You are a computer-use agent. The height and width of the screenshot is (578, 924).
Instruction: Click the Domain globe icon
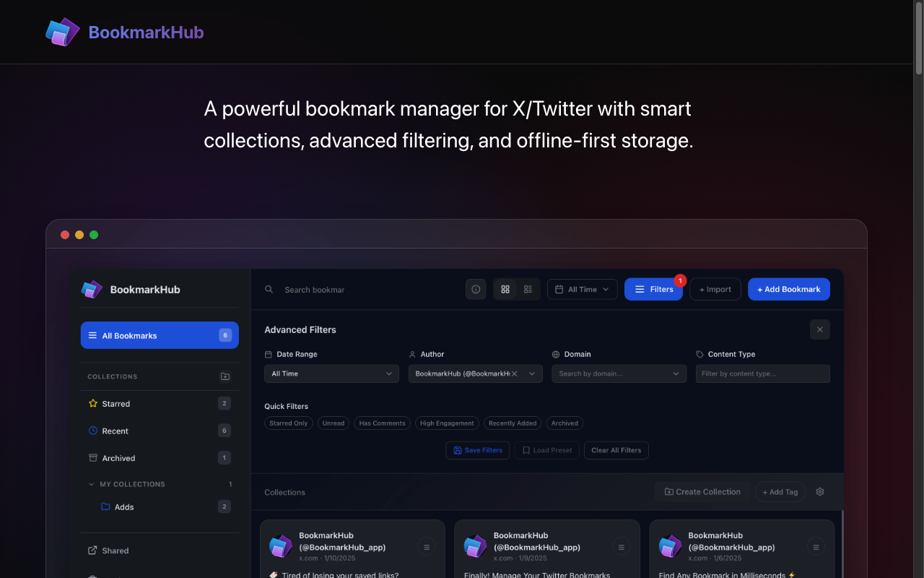pyautogui.click(x=556, y=355)
